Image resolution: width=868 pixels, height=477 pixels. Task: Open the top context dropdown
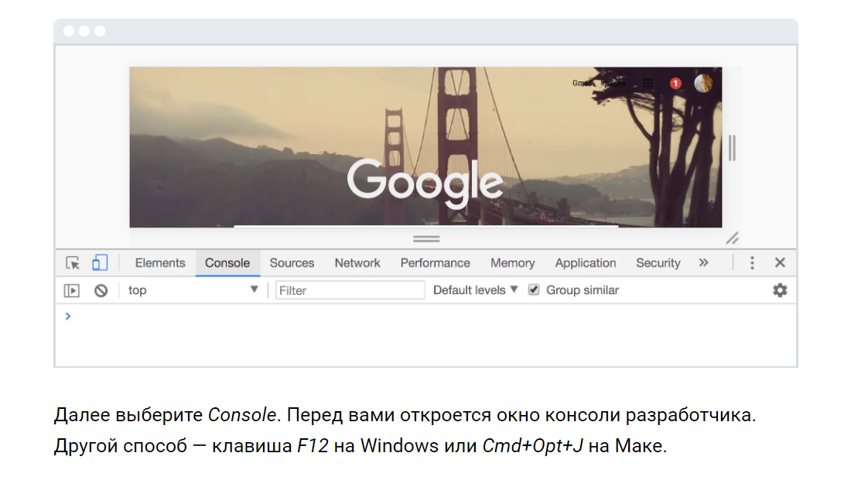pyautogui.click(x=193, y=290)
